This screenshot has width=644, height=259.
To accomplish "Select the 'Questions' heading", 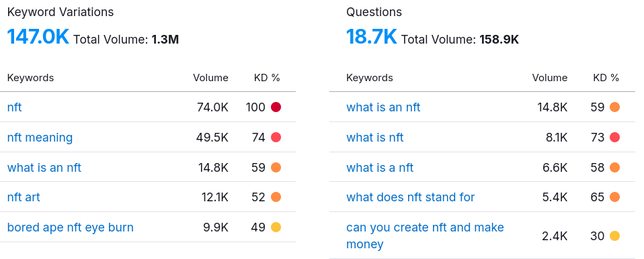I will 374,12.
